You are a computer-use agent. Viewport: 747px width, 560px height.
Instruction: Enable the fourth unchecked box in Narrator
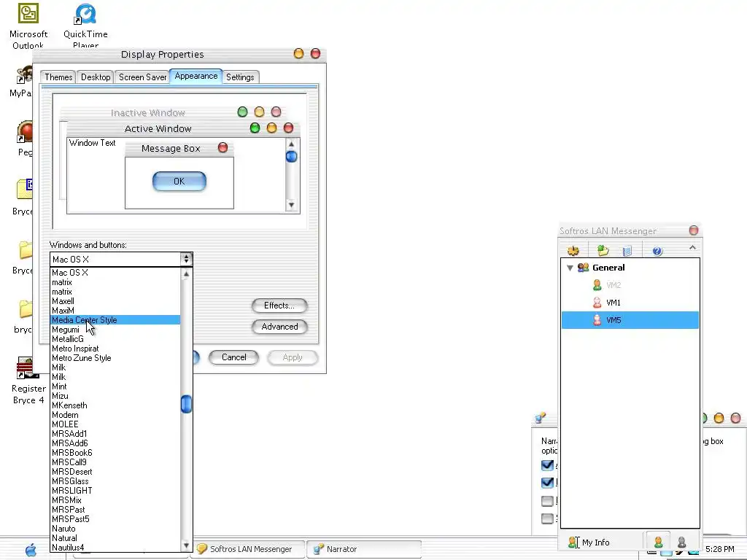click(547, 518)
